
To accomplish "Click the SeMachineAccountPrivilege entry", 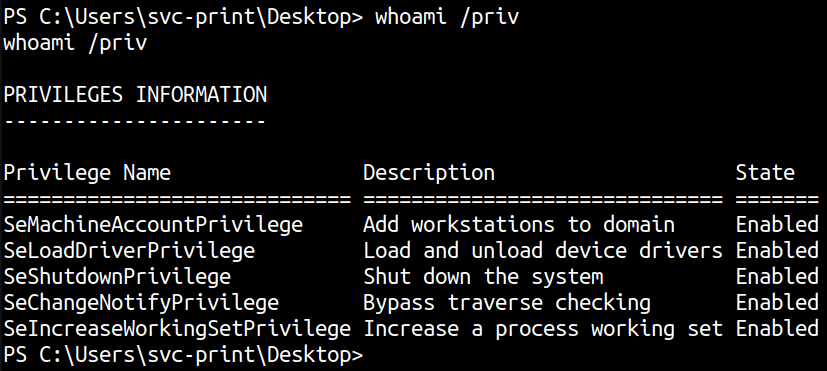I will [x=153, y=225].
